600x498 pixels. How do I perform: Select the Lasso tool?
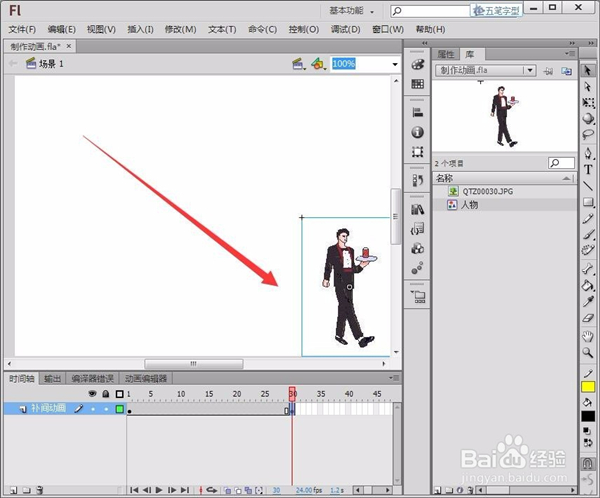tap(588, 135)
